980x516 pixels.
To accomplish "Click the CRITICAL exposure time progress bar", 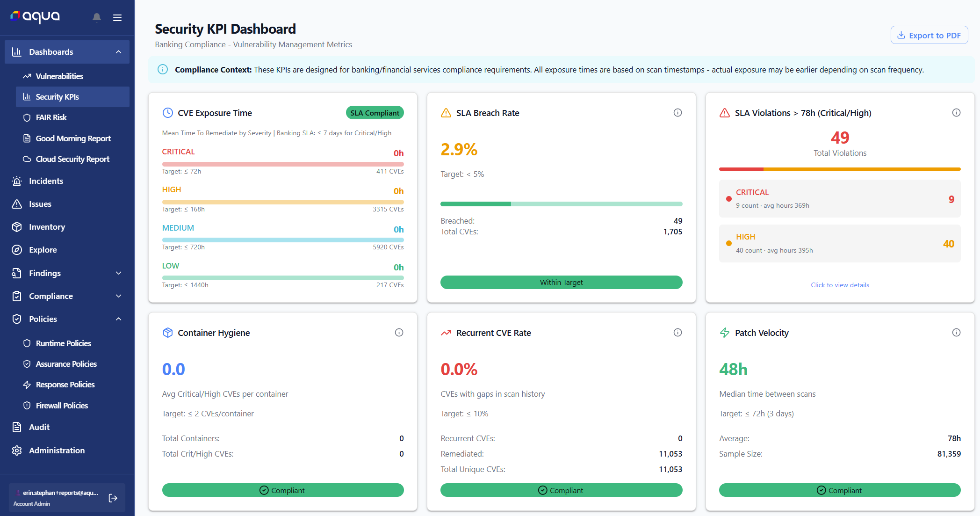I will pyautogui.click(x=283, y=164).
